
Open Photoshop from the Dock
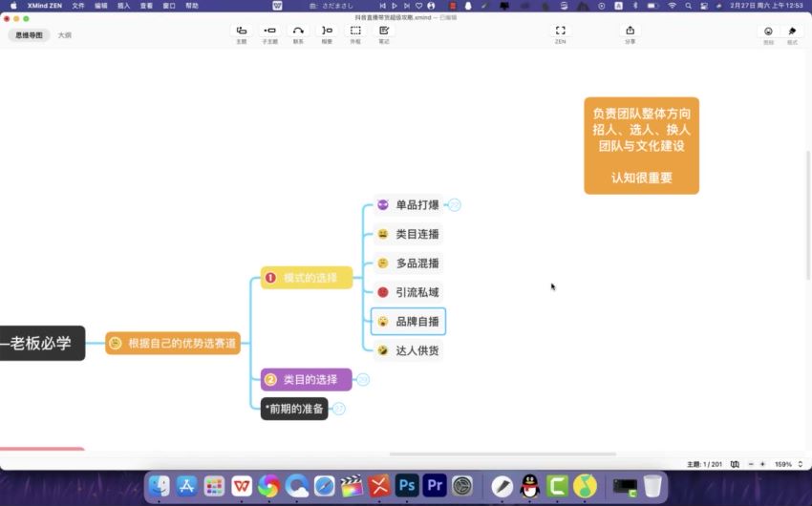tap(407, 486)
